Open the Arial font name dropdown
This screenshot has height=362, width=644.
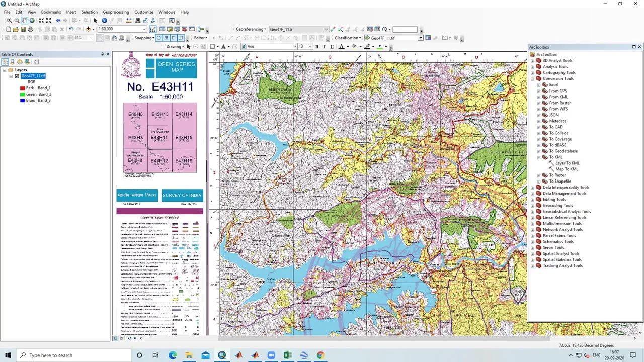(295, 47)
